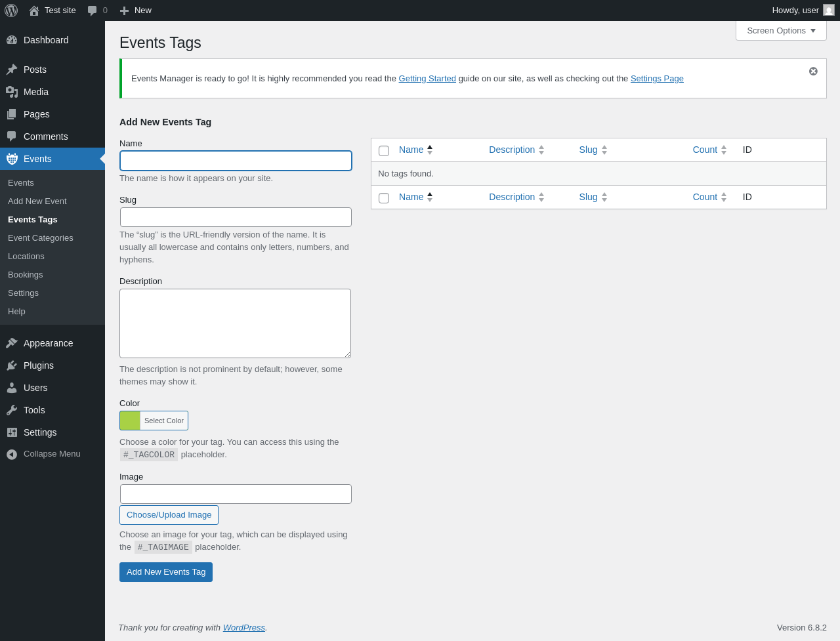This screenshot has width=840, height=641.
Task: Tick the select-all checkbox in table footer
Action: (x=384, y=198)
